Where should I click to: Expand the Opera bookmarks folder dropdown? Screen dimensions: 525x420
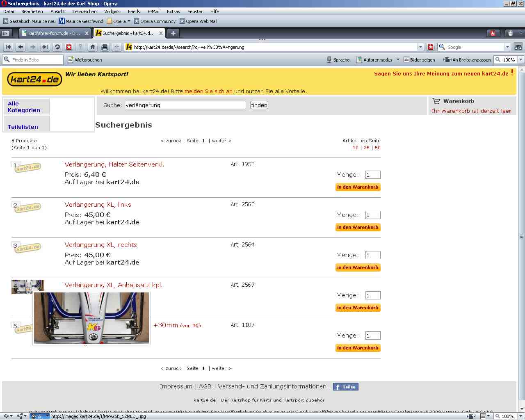point(129,21)
